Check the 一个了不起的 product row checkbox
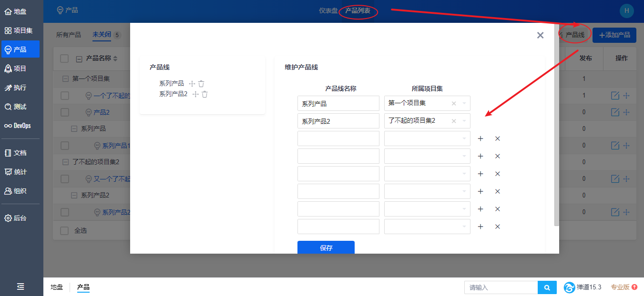Viewport: 644px width, 296px height. coord(64,96)
